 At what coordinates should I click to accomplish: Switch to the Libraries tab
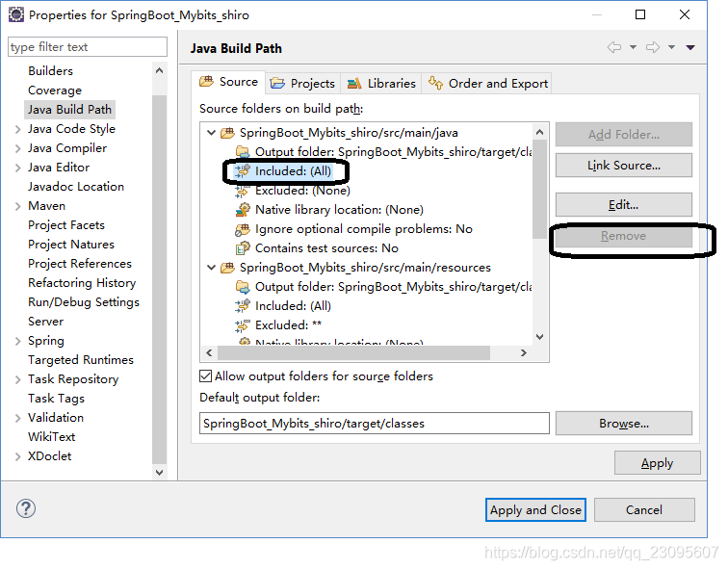pyautogui.click(x=381, y=84)
